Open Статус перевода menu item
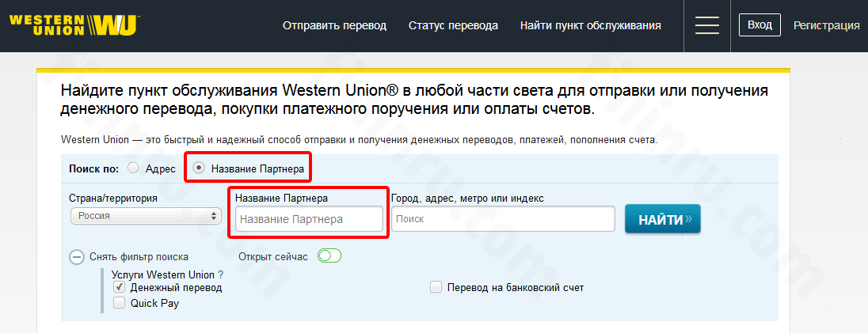868x333 pixels. click(x=453, y=25)
